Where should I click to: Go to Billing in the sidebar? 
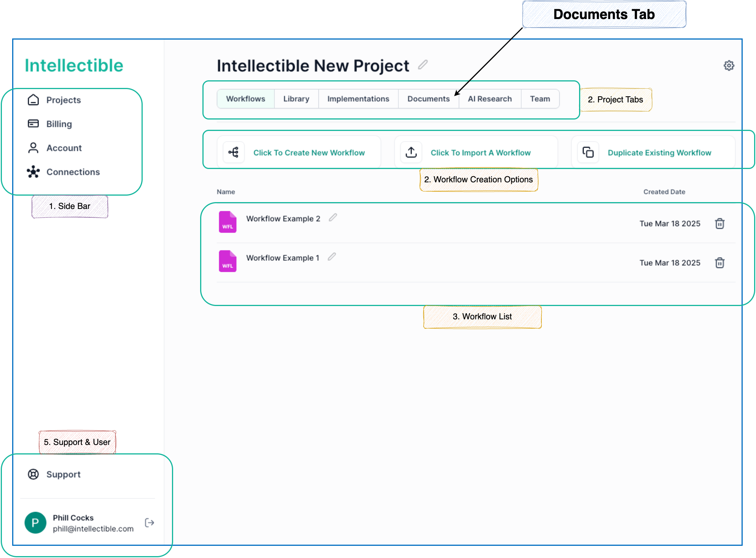(x=59, y=124)
